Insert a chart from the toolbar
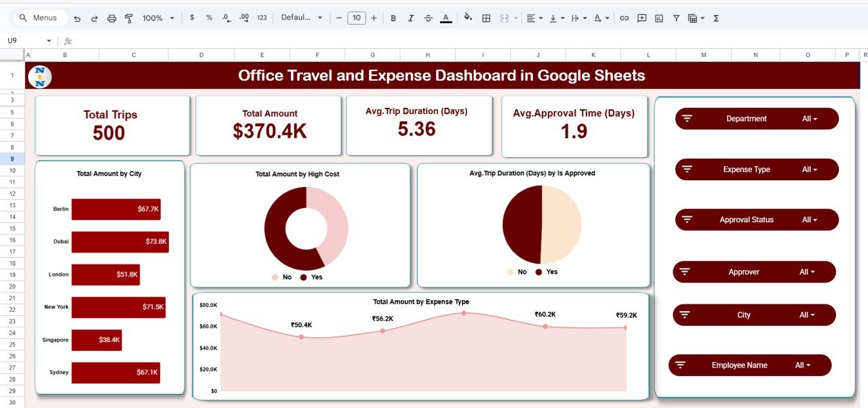This screenshot has width=868, height=408. point(658,18)
